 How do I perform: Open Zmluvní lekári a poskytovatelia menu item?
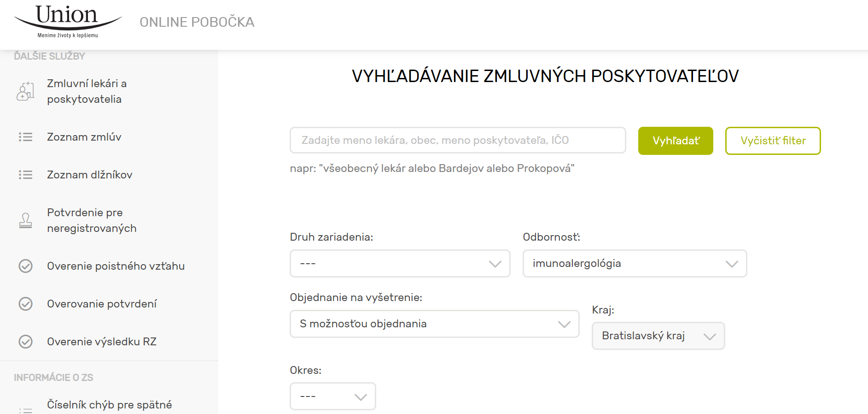click(87, 91)
